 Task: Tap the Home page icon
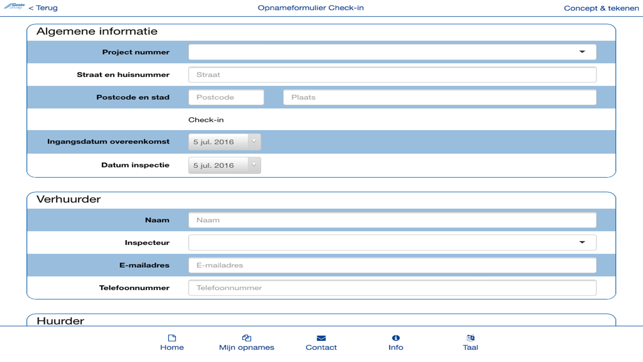[x=172, y=338]
